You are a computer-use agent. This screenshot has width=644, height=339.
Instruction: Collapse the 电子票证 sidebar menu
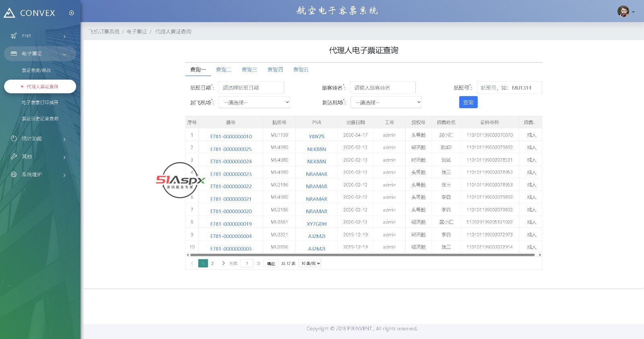click(x=40, y=53)
